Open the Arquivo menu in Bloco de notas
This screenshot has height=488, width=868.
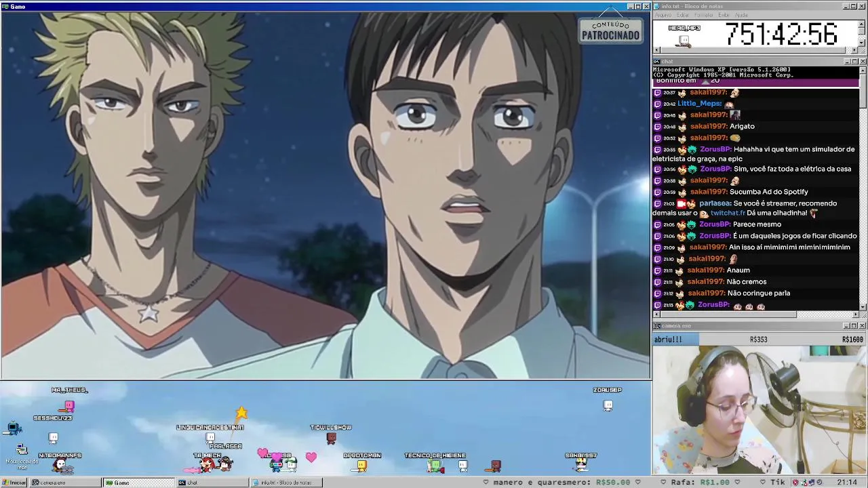(x=663, y=15)
